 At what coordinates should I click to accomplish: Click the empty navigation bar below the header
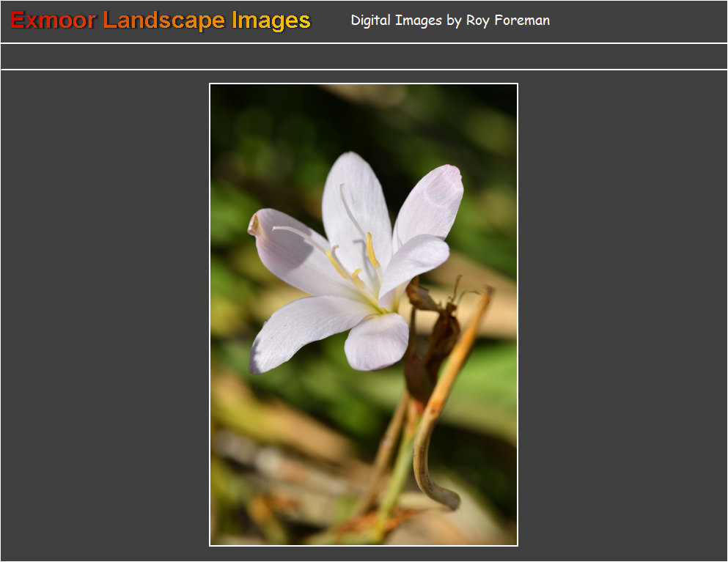pos(364,56)
